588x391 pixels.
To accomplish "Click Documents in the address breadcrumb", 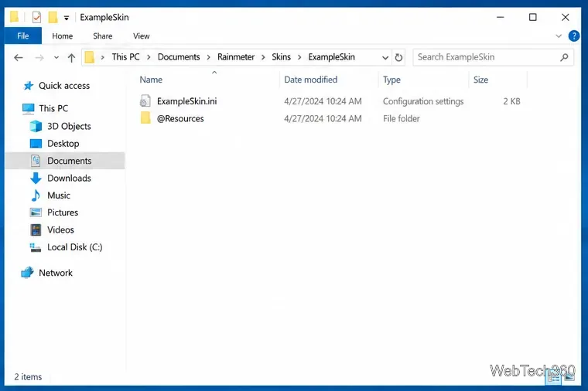I will 179,57.
